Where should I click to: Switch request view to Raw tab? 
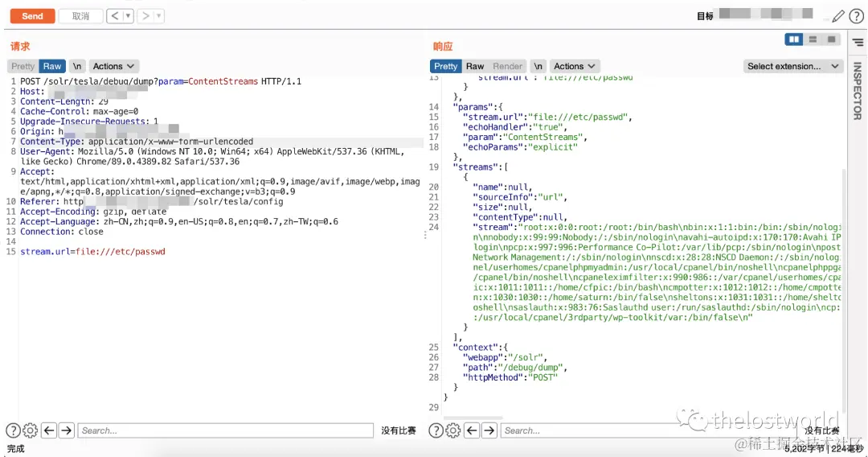52,66
